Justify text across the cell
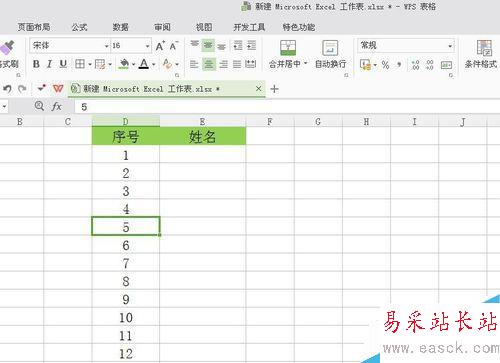The height and width of the screenshot is (363, 500). (237, 64)
